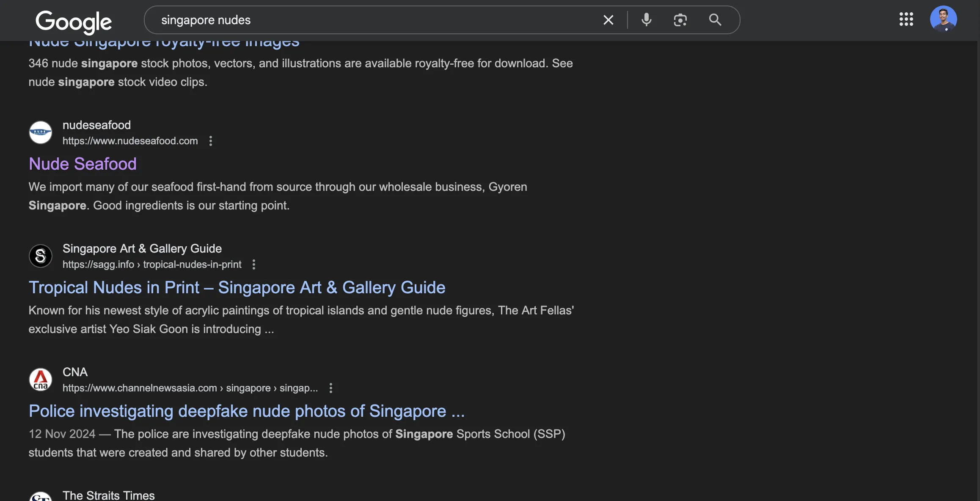Click the '12 Nov 2024' date text

[62, 434]
